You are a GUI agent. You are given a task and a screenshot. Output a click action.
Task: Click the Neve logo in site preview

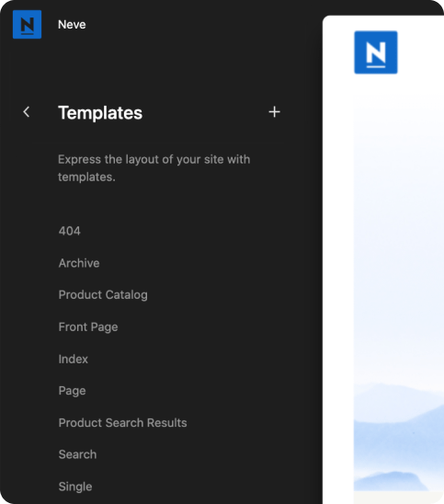[376, 52]
